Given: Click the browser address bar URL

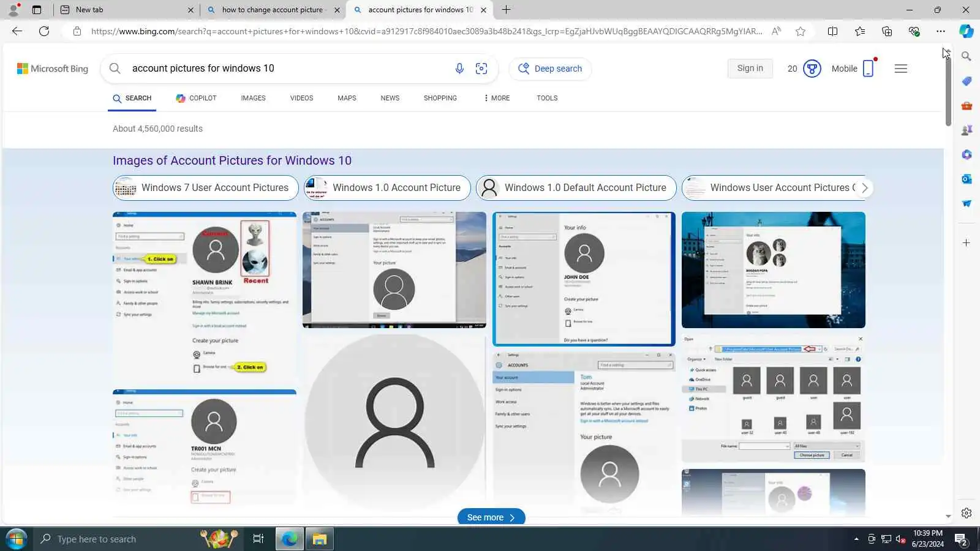Looking at the screenshot, I should (x=426, y=31).
